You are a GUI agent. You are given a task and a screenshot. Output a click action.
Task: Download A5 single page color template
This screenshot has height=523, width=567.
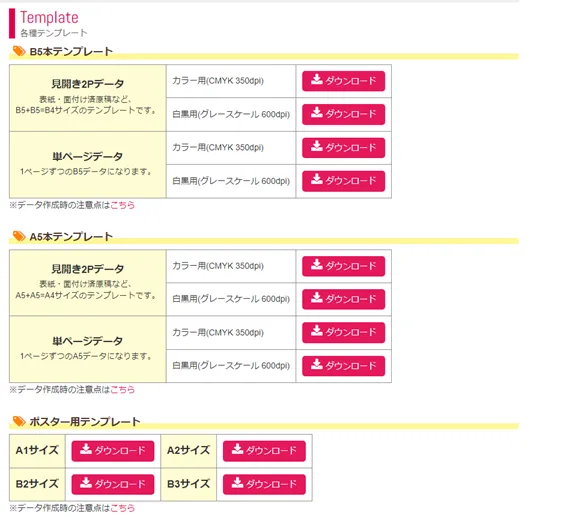[343, 332]
